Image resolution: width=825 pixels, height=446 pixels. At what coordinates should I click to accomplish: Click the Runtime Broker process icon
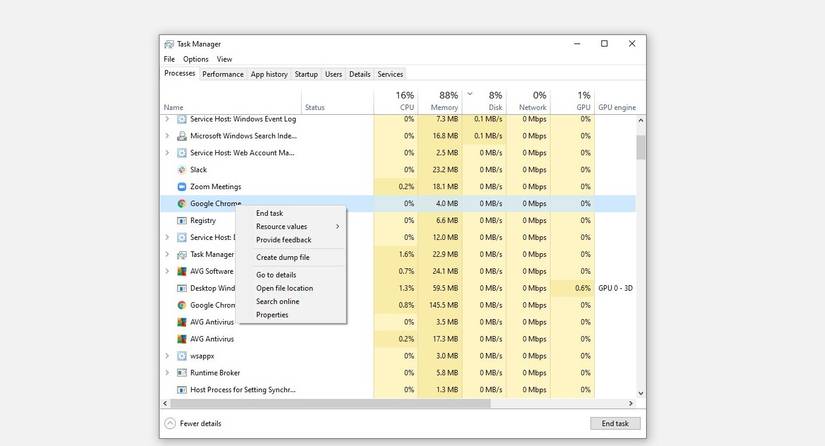point(181,373)
